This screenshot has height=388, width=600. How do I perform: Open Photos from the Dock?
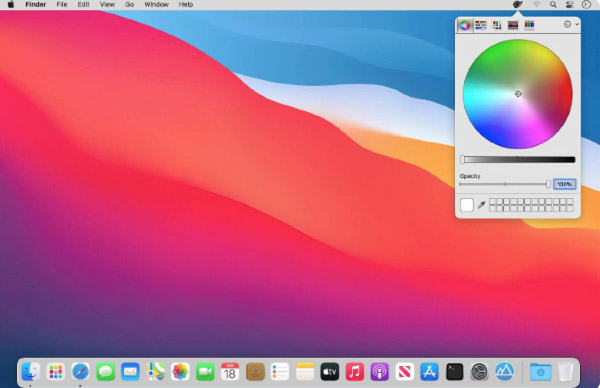pyautogui.click(x=180, y=372)
